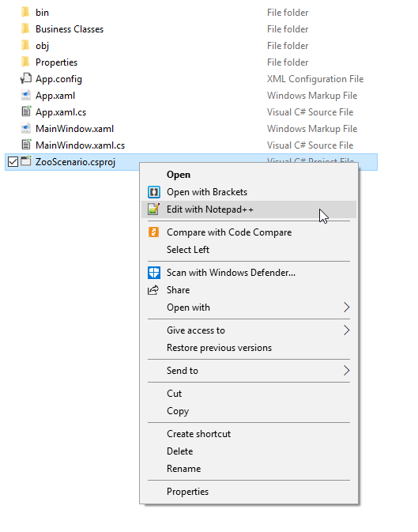Select the ZooScenario.csproj file name
Image resolution: width=418 pixels, height=532 pixels.
75,162
